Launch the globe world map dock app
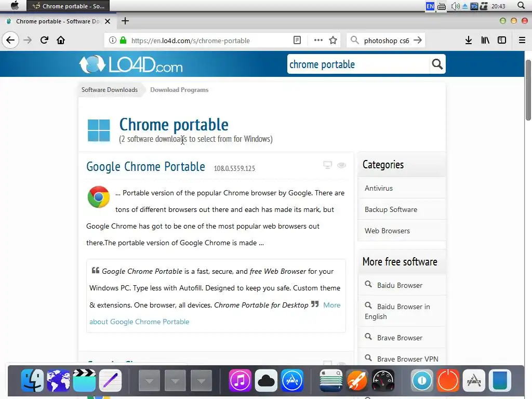This screenshot has height=399, width=532. coord(58,380)
